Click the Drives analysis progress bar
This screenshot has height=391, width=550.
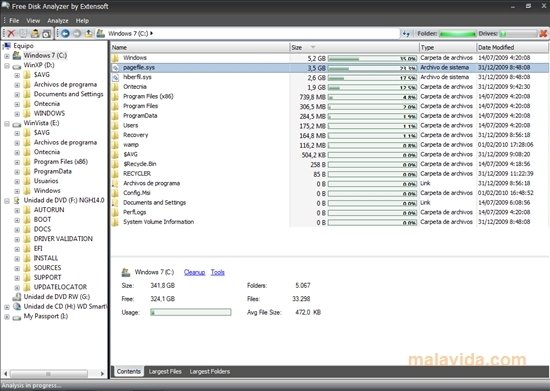(x=518, y=34)
